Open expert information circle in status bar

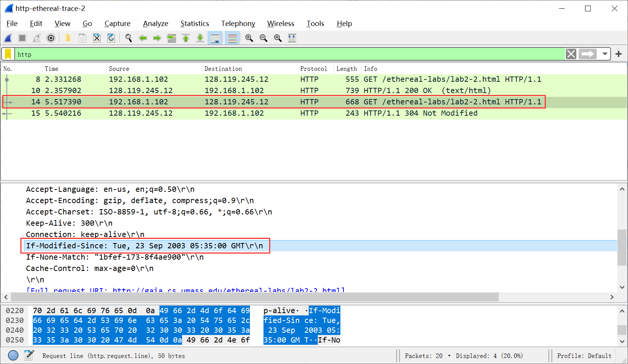(13, 355)
